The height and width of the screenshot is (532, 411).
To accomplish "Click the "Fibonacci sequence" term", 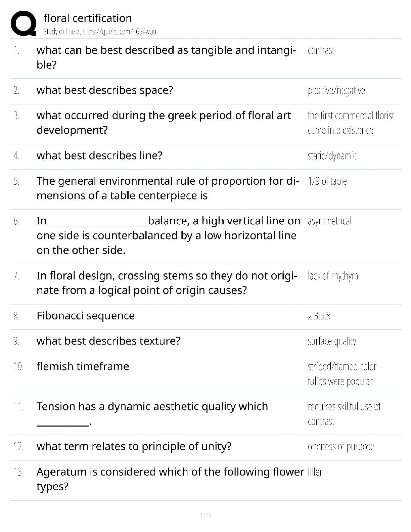I will click(86, 316).
